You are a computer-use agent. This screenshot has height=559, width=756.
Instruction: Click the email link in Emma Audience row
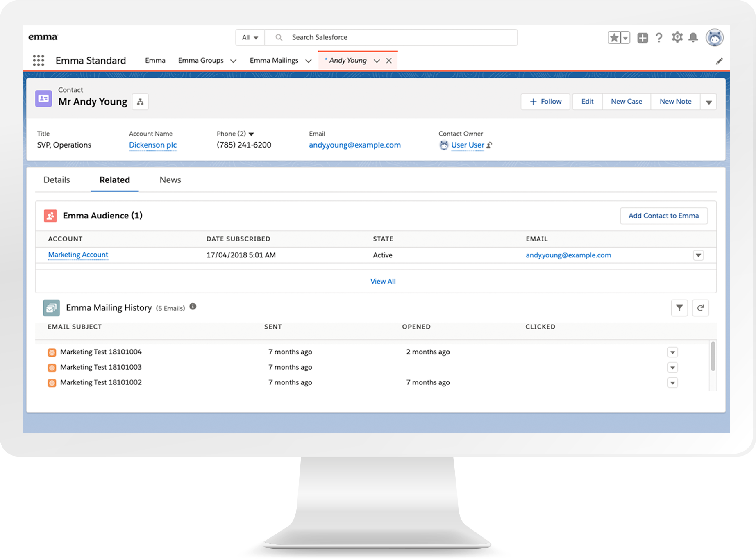(568, 255)
